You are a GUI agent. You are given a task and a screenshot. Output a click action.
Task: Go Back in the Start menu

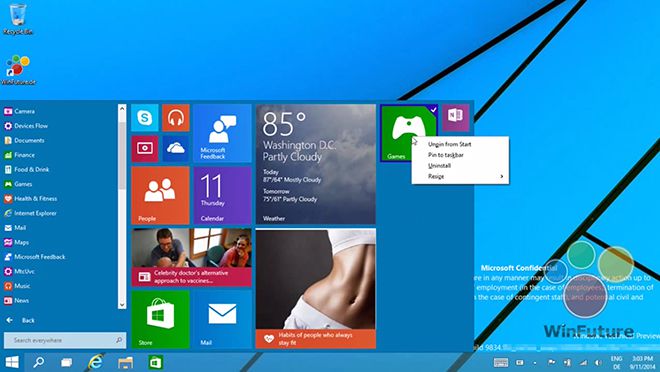(20, 320)
